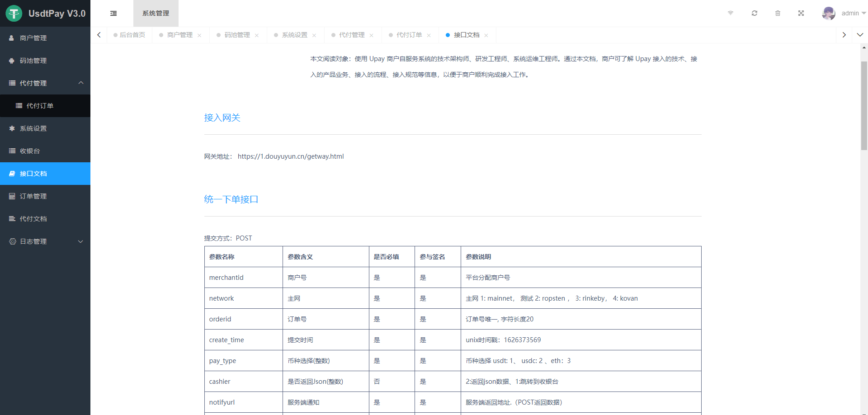Clear tabs using the trash icon
The image size is (868, 415).
[778, 13]
